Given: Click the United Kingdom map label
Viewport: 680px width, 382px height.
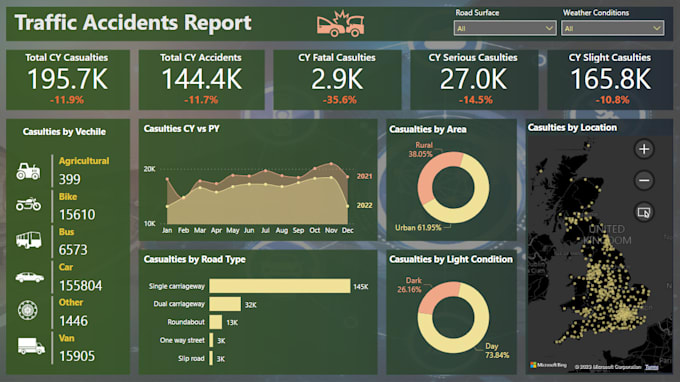Looking at the screenshot, I should (x=607, y=235).
